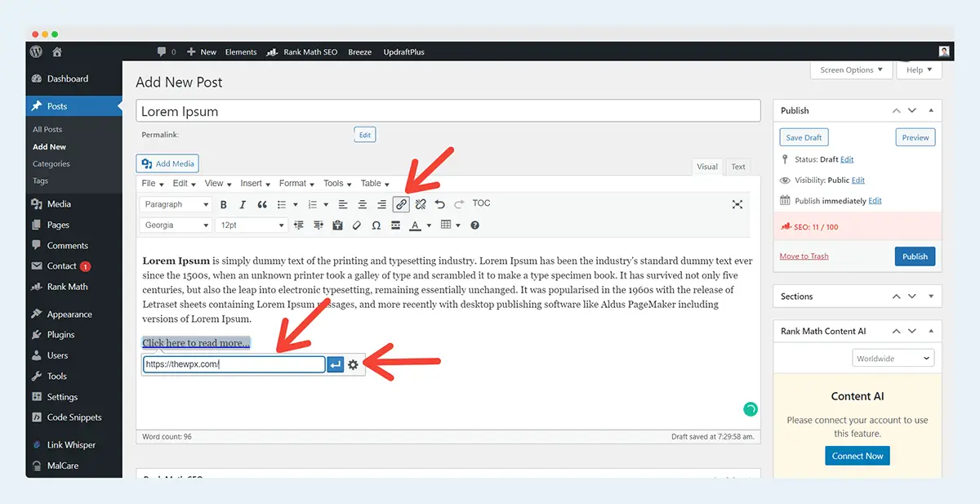
Task: Toggle blockquote formatting in the toolbar
Action: pyautogui.click(x=262, y=204)
